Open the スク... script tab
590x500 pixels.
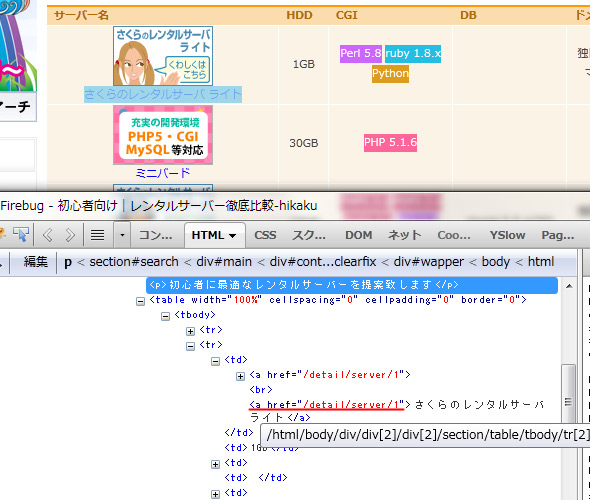coord(309,235)
